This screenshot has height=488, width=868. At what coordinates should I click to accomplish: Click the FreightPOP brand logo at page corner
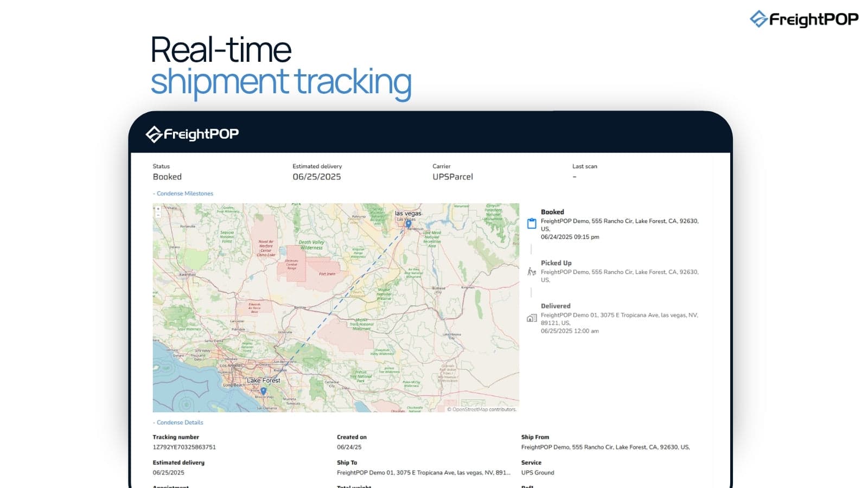804,19
